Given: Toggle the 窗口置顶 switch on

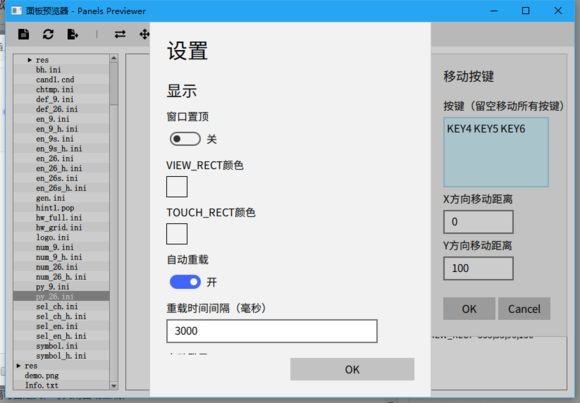Looking at the screenshot, I should 185,139.
